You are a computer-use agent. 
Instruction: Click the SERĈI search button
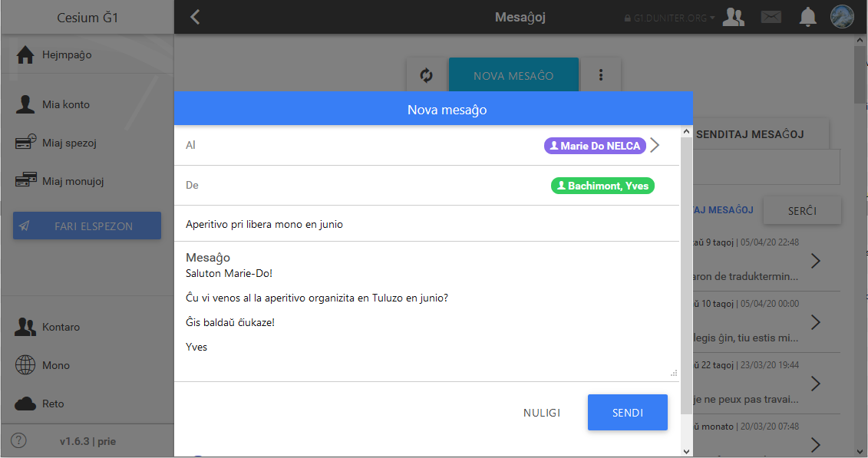coord(802,211)
